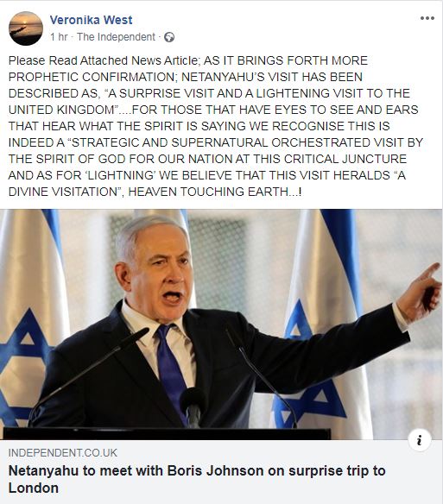
Task: Go to The Independent page link
Action: 116,37
